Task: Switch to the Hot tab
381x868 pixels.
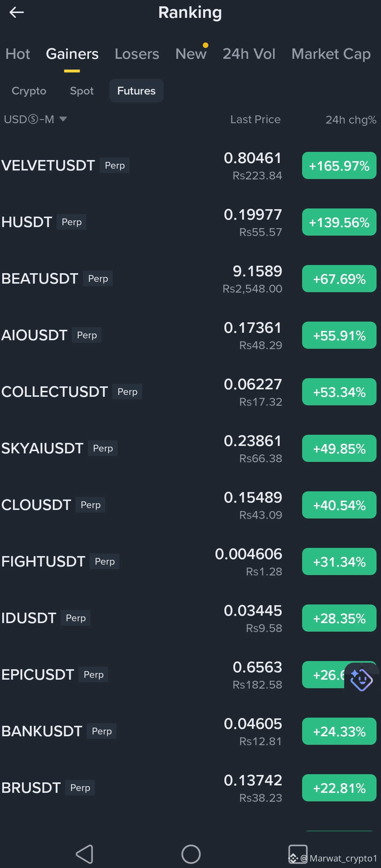Action: click(x=17, y=54)
